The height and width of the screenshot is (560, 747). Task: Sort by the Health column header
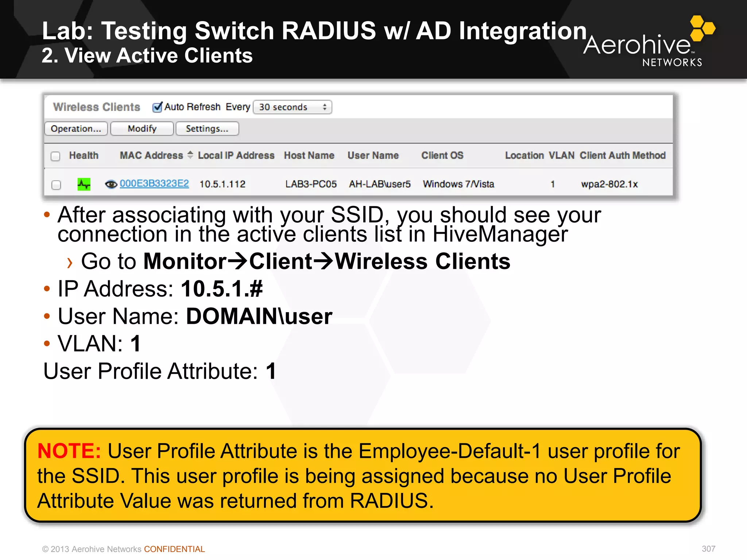pyautogui.click(x=84, y=155)
